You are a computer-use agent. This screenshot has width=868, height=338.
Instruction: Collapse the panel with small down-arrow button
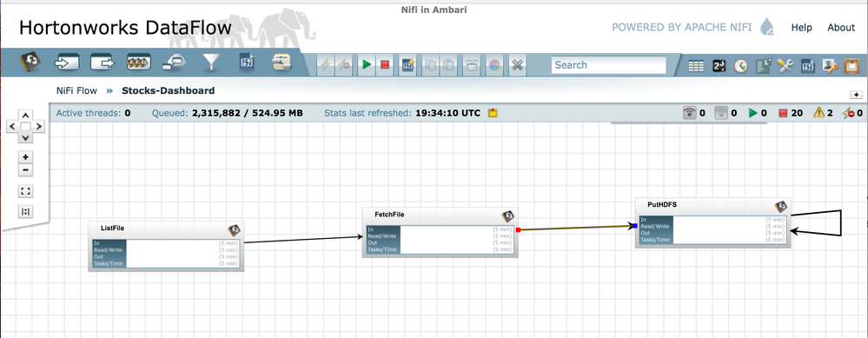(x=857, y=95)
